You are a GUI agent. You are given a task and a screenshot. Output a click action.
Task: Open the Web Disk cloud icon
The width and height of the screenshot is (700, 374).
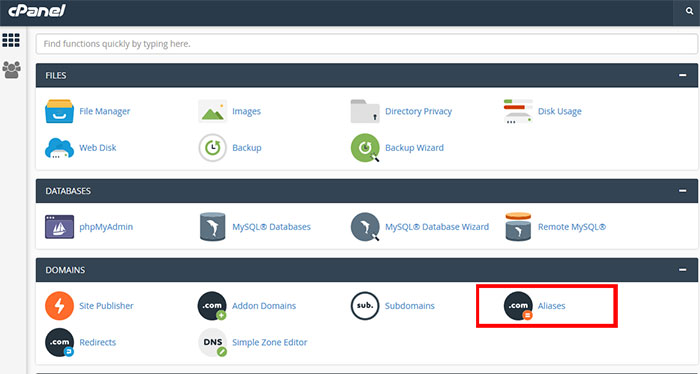tap(59, 148)
